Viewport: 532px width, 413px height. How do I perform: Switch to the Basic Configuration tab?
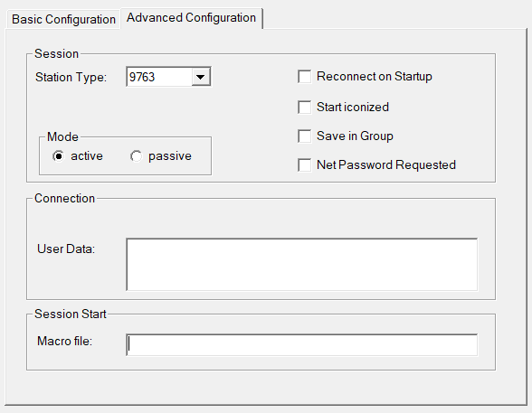tap(63, 19)
